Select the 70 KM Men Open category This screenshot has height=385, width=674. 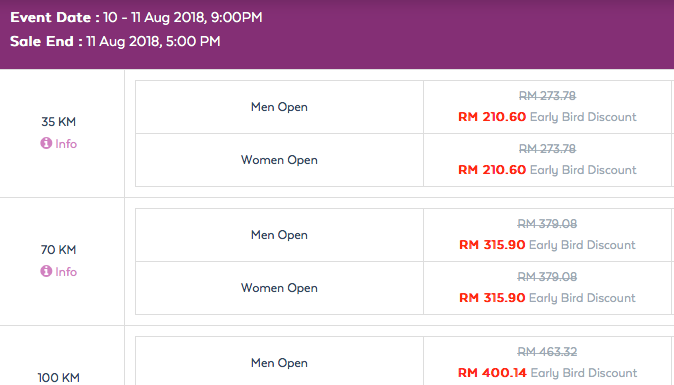279,235
